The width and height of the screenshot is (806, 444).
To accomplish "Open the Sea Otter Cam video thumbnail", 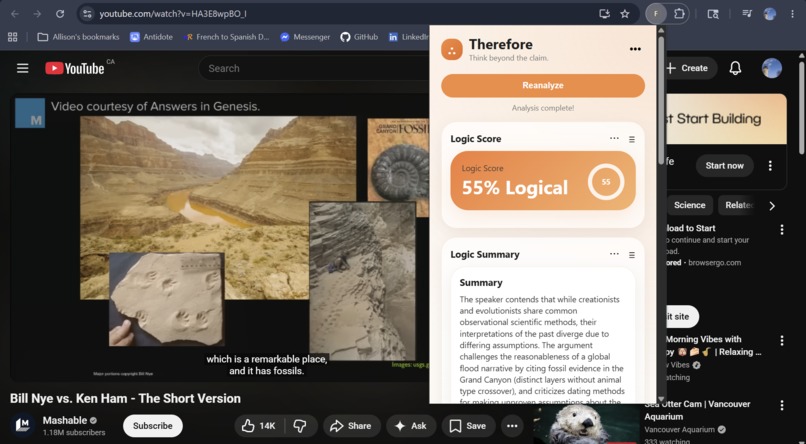I will 586,424.
